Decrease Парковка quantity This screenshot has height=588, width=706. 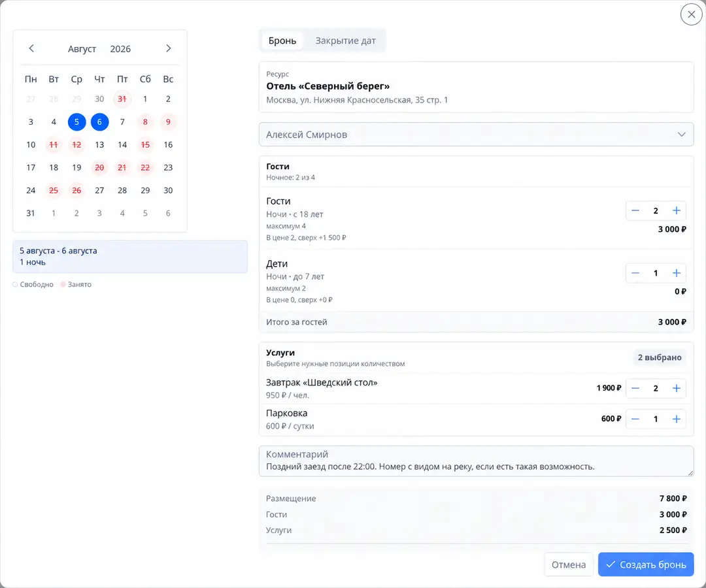635,419
